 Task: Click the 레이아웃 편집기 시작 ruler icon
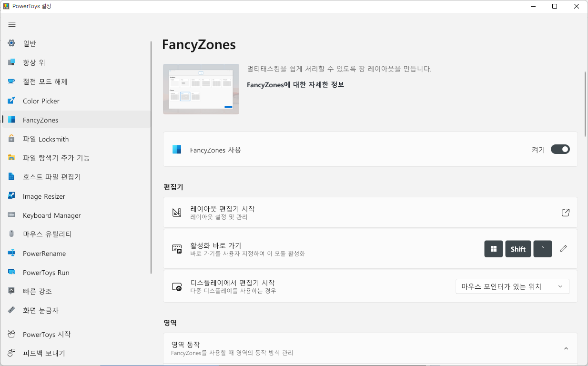[177, 213]
